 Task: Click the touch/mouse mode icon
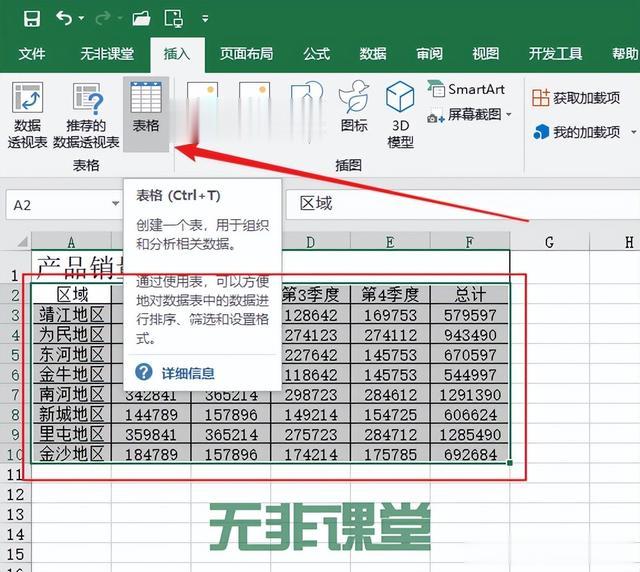coord(173,19)
